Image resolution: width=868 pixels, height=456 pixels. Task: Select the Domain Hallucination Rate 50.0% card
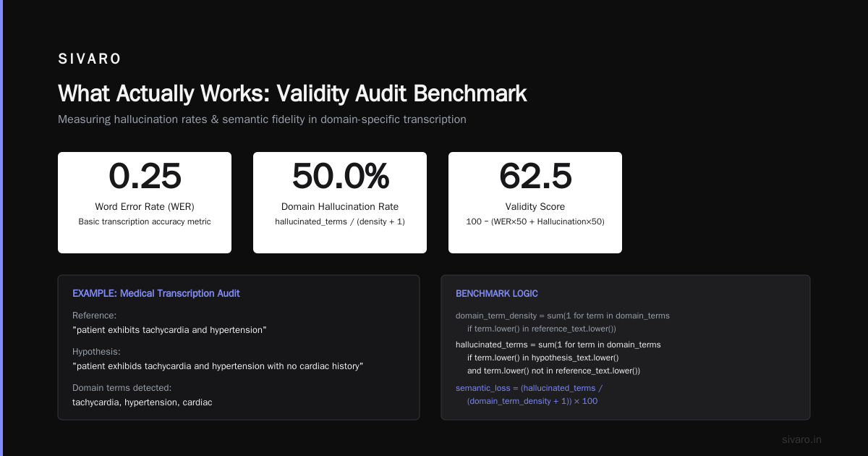coord(340,203)
